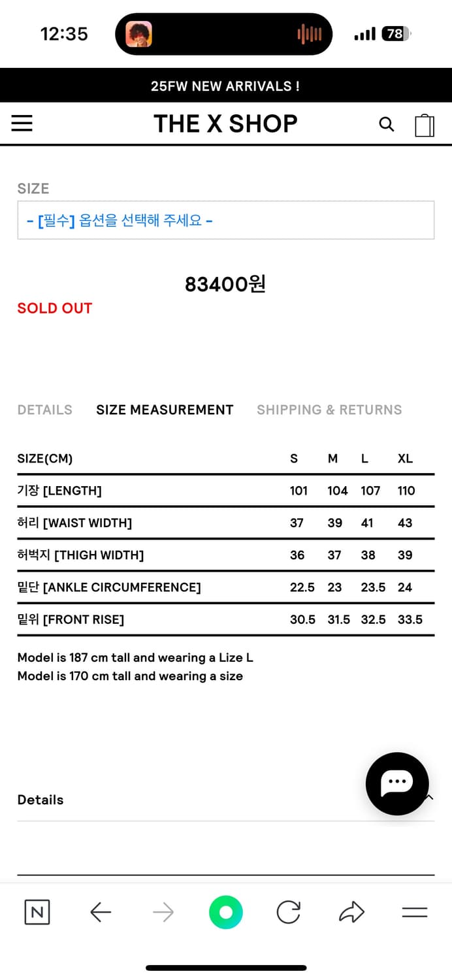Image resolution: width=452 pixels, height=980 pixels.
Task: Go forward with the right arrow
Action: (163, 911)
